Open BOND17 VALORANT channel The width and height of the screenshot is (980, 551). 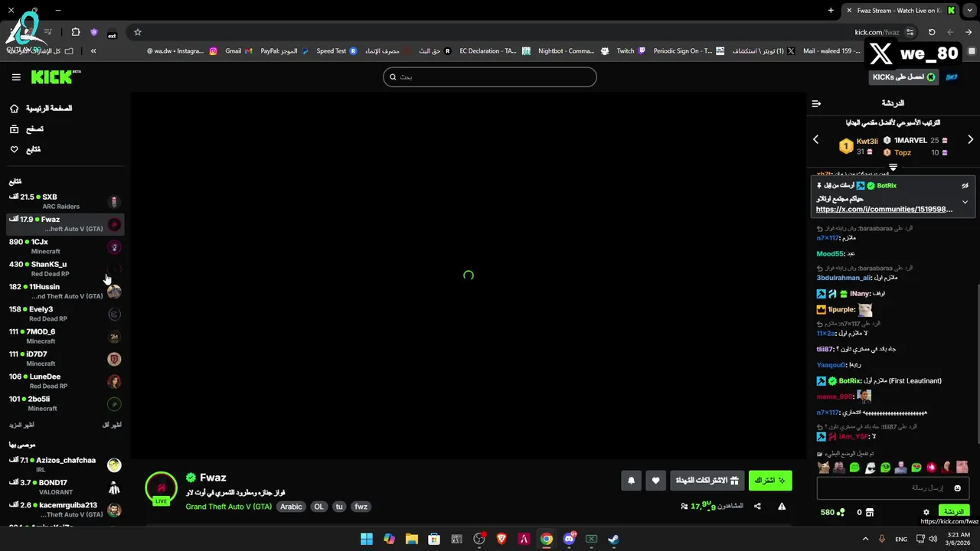[65, 487]
